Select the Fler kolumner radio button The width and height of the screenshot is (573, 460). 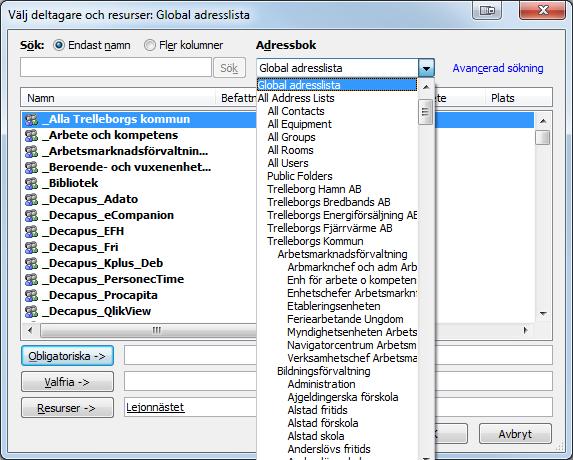point(149,45)
